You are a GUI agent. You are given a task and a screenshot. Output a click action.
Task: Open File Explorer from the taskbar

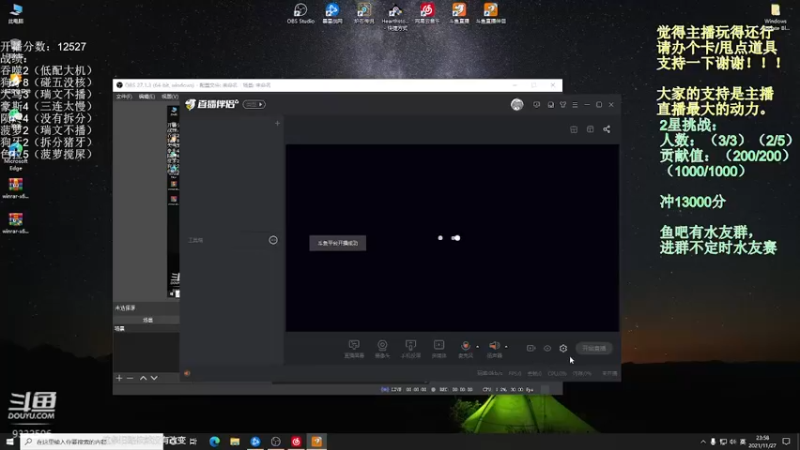pos(235,441)
